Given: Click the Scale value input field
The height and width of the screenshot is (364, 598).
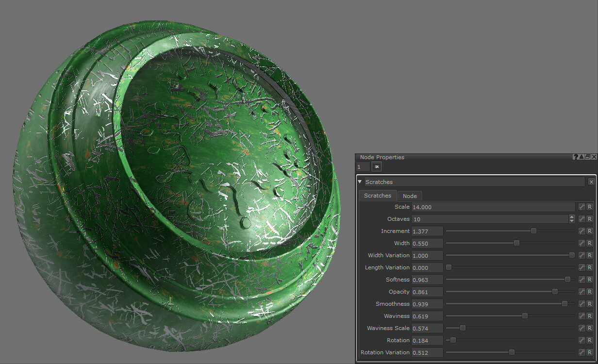Looking at the screenshot, I should [493, 207].
